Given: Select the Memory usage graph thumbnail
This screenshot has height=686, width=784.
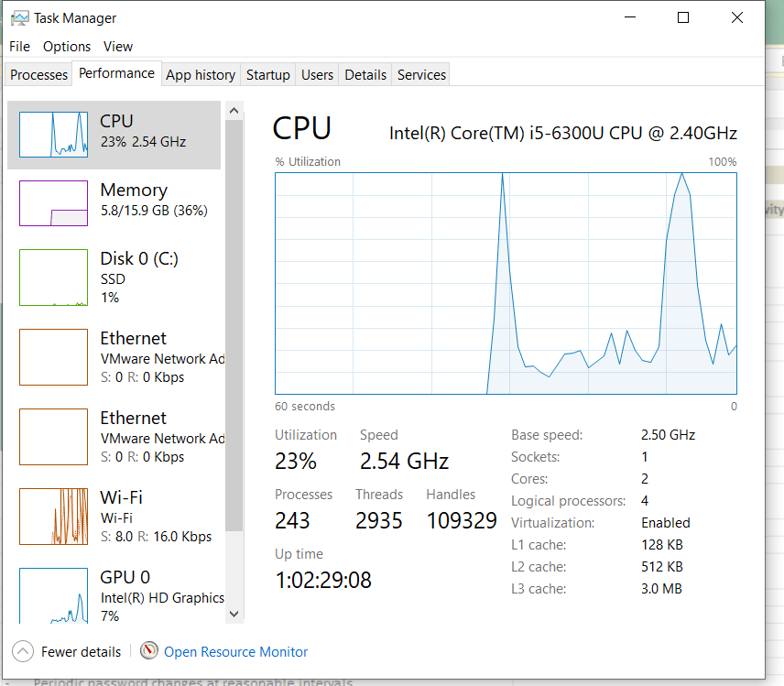Looking at the screenshot, I should [x=53, y=203].
